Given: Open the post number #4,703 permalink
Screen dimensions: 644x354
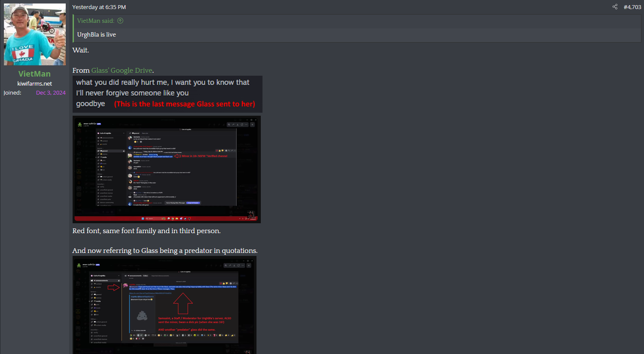Looking at the screenshot, I should 632,7.
